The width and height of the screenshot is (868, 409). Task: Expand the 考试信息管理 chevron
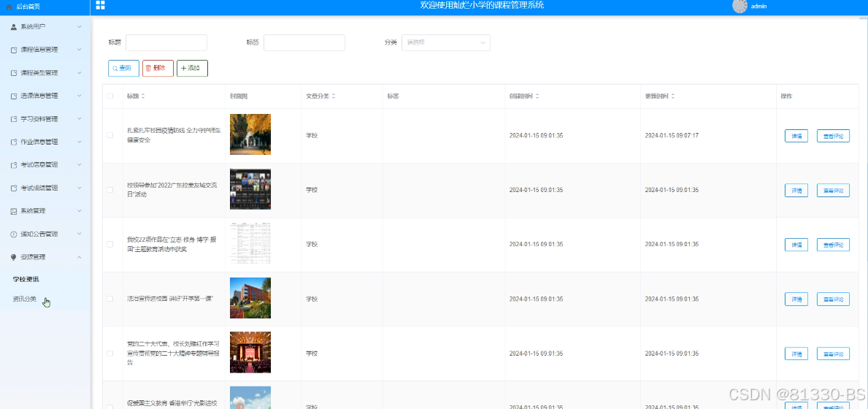click(x=79, y=165)
